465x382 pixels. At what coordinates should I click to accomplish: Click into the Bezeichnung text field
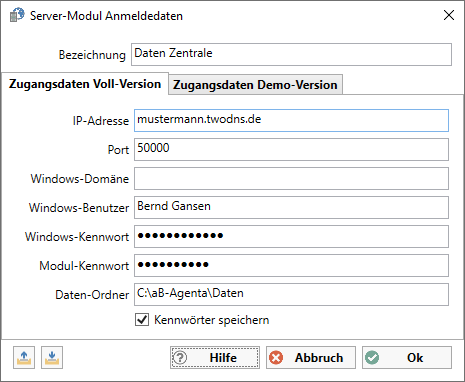pos(292,54)
